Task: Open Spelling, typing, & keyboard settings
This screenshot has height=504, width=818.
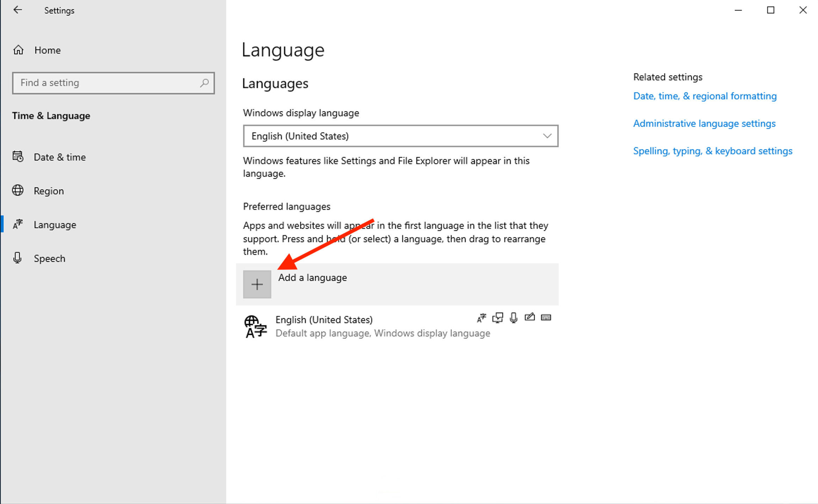Action: [712, 151]
